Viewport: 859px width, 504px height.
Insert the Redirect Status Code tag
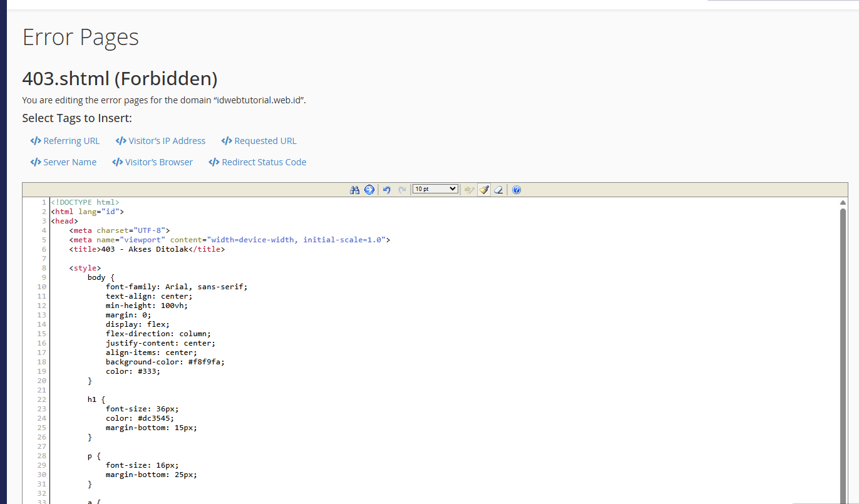[257, 162]
